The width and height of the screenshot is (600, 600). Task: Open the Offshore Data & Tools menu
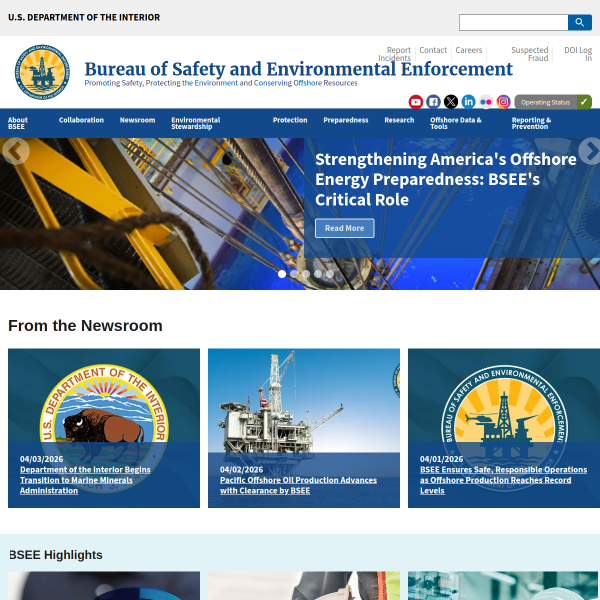(455, 123)
